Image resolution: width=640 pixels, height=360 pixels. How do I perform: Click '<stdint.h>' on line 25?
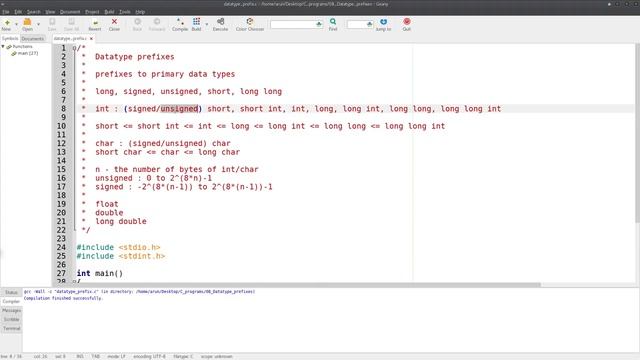point(142,256)
